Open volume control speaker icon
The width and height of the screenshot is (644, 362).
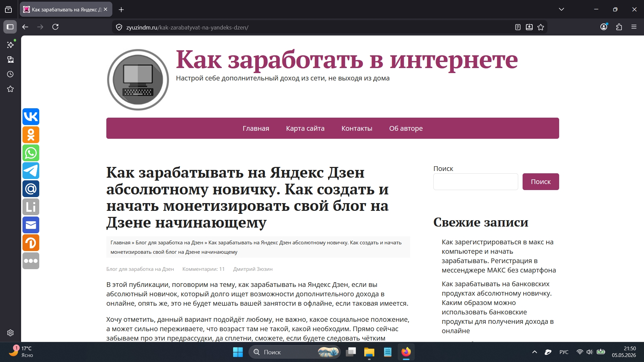coord(590,352)
